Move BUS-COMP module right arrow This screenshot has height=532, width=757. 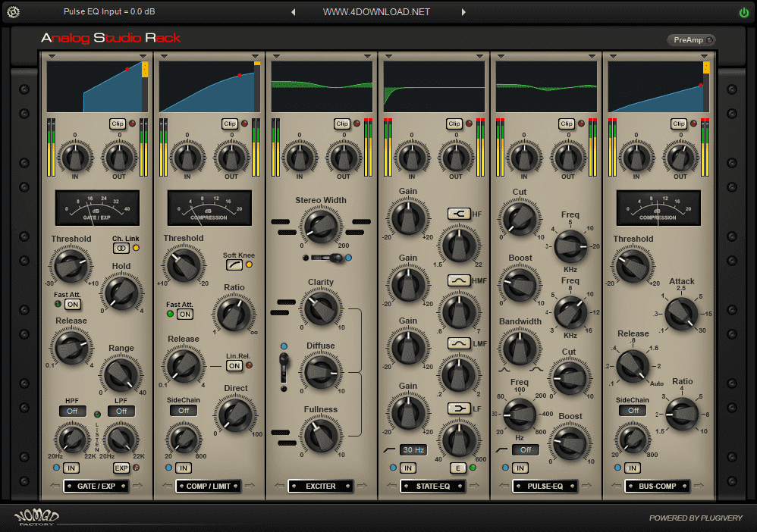[x=699, y=486]
